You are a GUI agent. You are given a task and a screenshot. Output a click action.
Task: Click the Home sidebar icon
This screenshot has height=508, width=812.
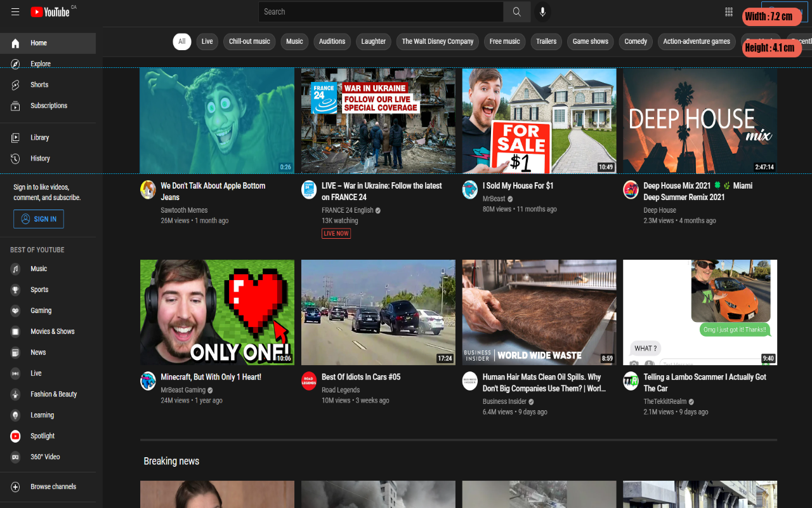tap(16, 43)
